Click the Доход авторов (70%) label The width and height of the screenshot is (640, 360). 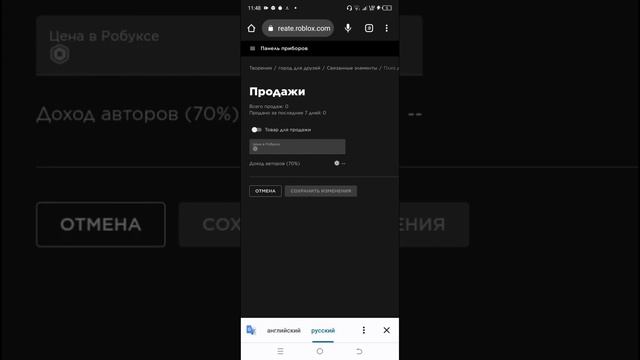(274, 163)
